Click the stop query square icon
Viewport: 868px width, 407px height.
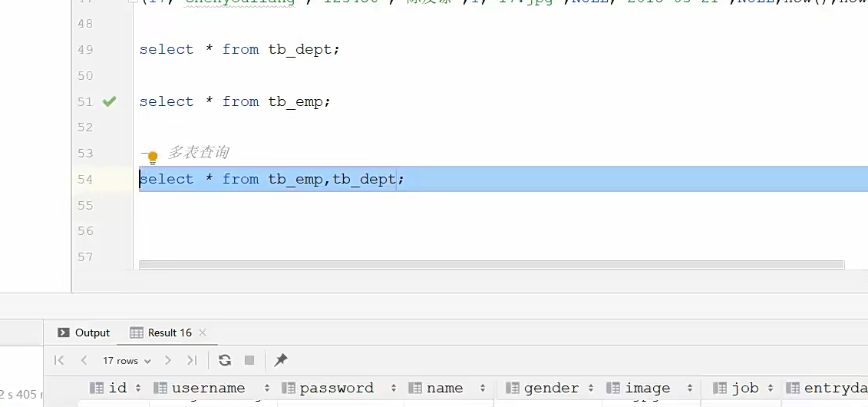click(249, 360)
